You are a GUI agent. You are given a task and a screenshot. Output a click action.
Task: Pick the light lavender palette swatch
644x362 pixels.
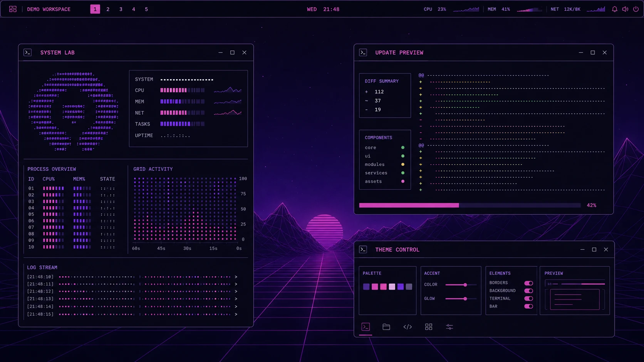[392, 287]
